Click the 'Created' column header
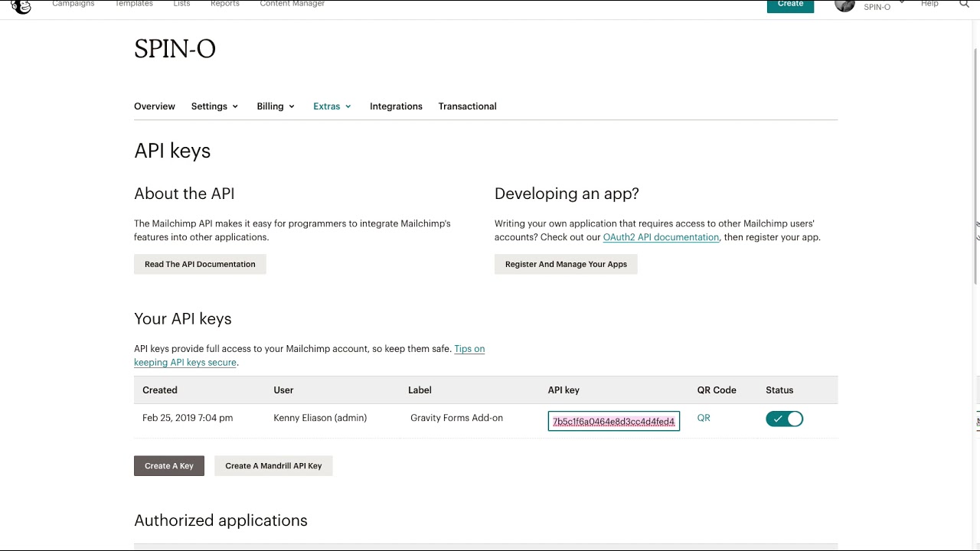Screen dimensions: 980x551 [160, 390]
